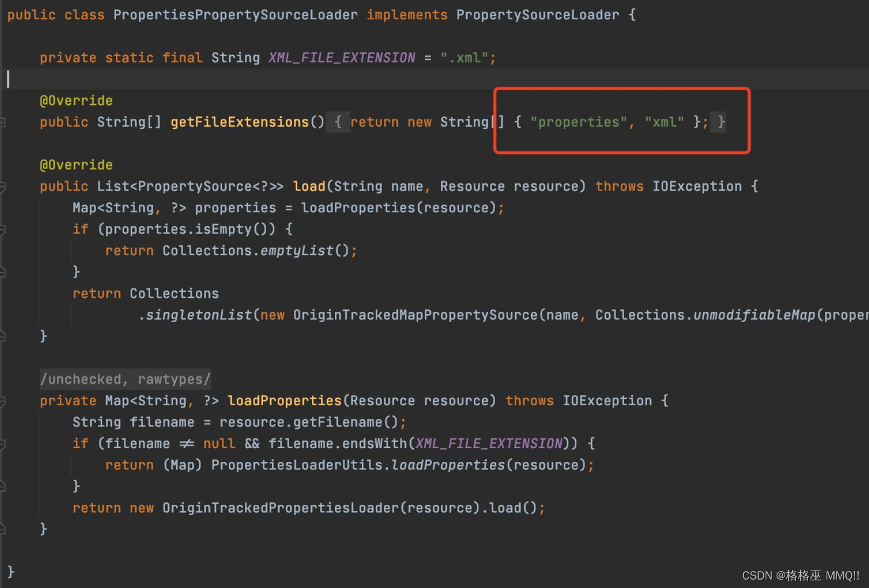Click the Resource type in load parameters
The image size is (869, 588).
473,186
